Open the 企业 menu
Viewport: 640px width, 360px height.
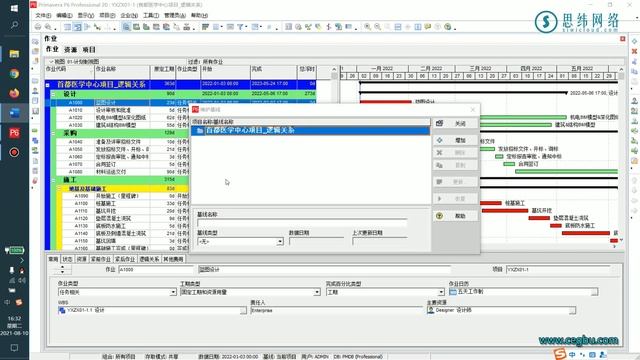(x=129, y=16)
